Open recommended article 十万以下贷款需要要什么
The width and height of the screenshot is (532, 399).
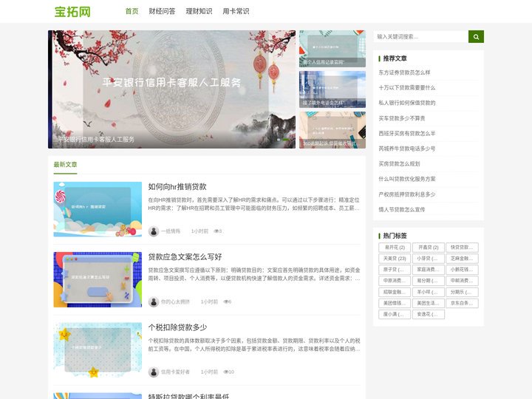(x=407, y=87)
